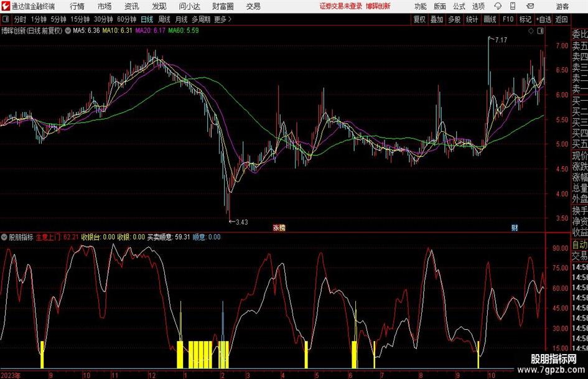Click the 收银台: 0.00 indicator label
This screenshot has height=379, width=588.
98,236
